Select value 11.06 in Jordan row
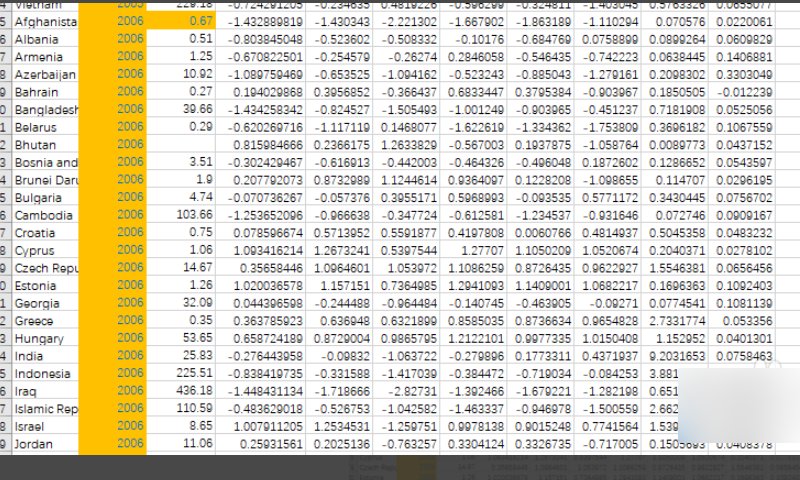Screen dimensions: 800x480 pyautogui.click(x=181, y=444)
